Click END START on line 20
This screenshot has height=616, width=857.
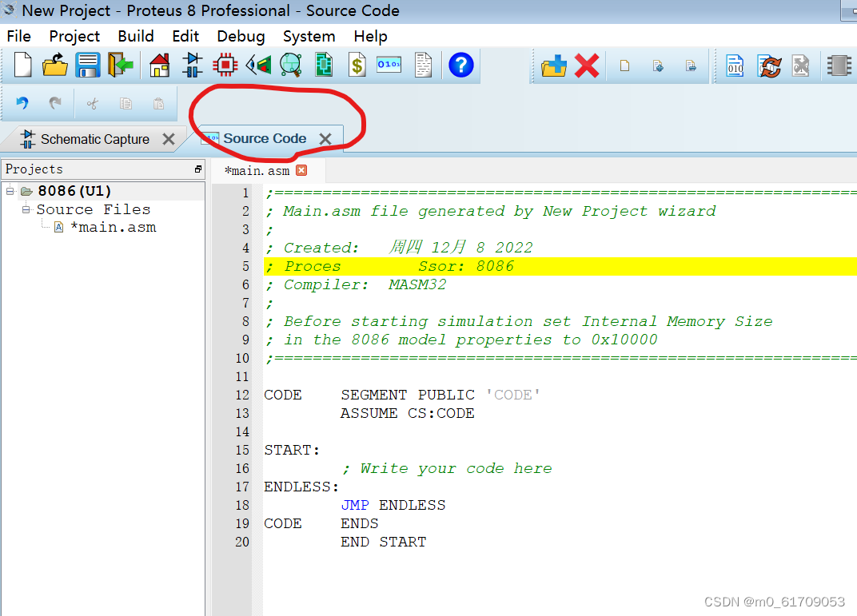point(384,542)
